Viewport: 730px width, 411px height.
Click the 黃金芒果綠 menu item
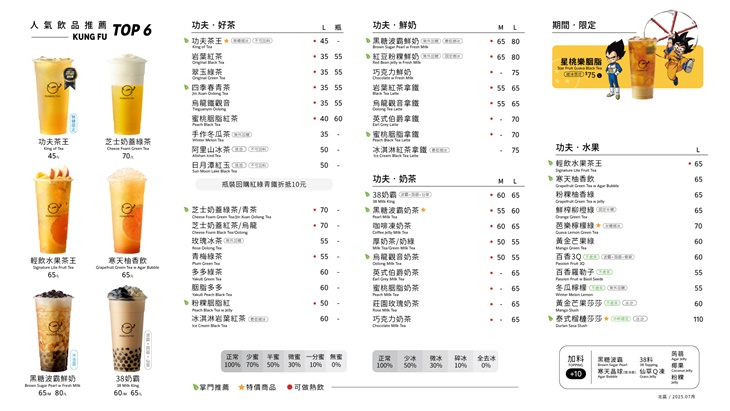pyautogui.click(x=575, y=241)
